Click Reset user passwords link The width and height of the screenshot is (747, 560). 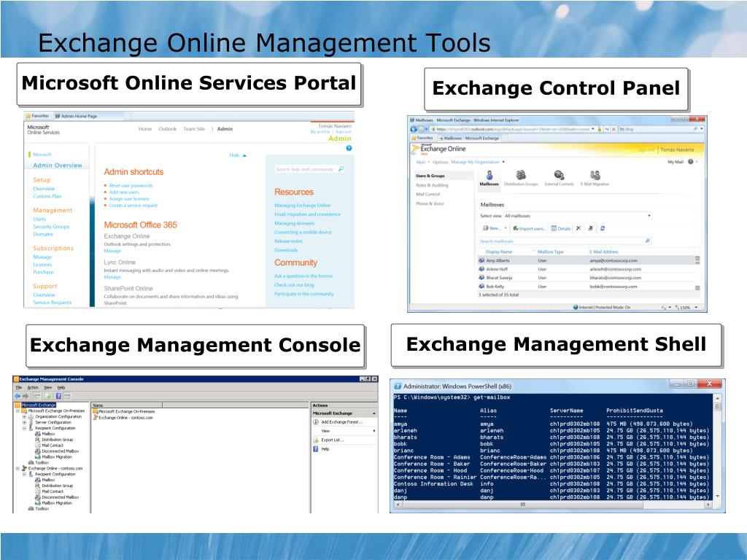(x=131, y=186)
